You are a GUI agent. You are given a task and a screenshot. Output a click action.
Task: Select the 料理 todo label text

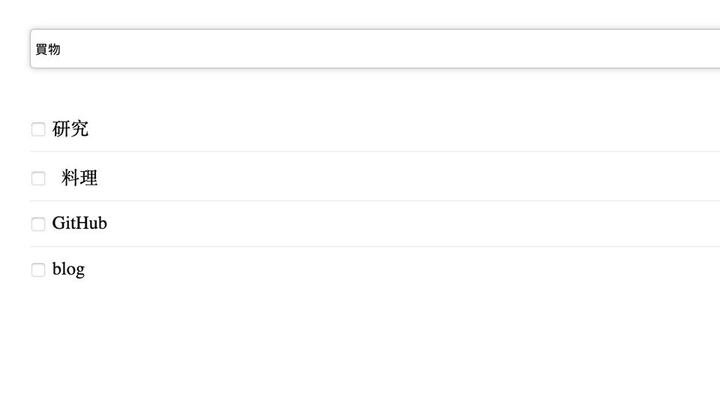point(79,178)
